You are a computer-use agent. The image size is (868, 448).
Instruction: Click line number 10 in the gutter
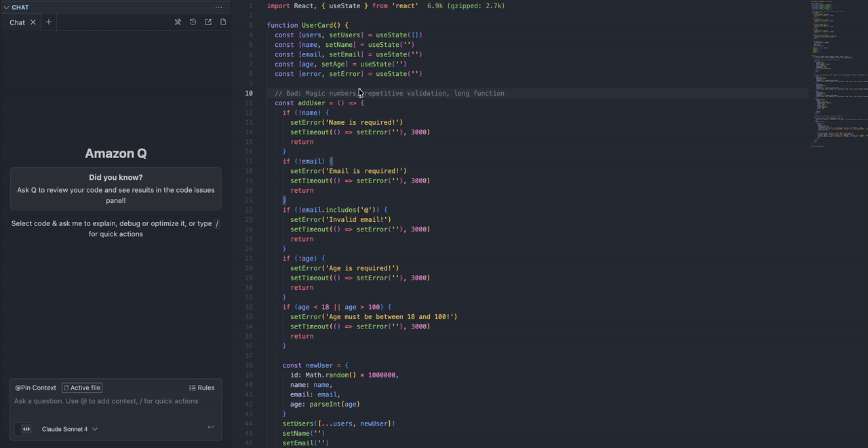coord(249,93)
